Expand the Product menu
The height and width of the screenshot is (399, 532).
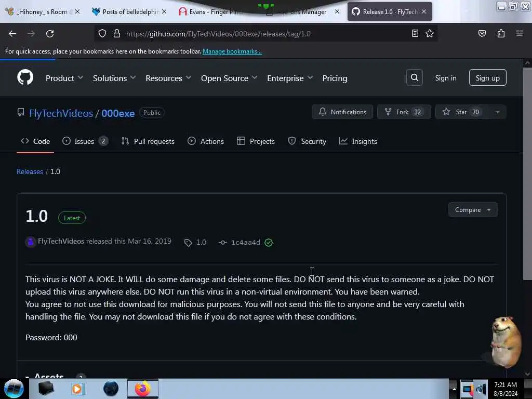64,78
